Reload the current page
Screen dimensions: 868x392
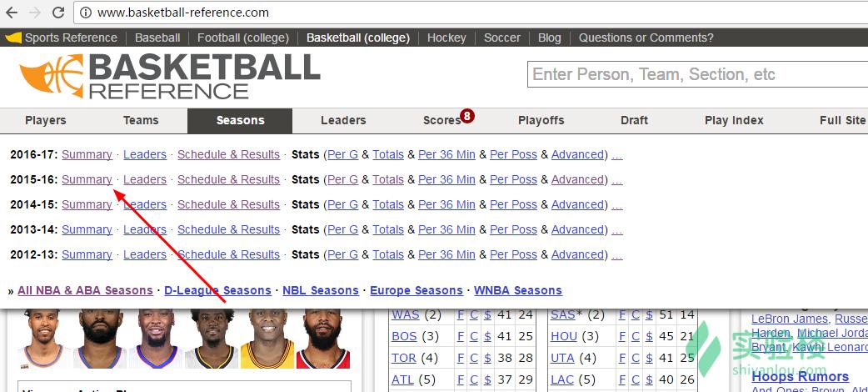pyautogui.click(x=58, y=13)
